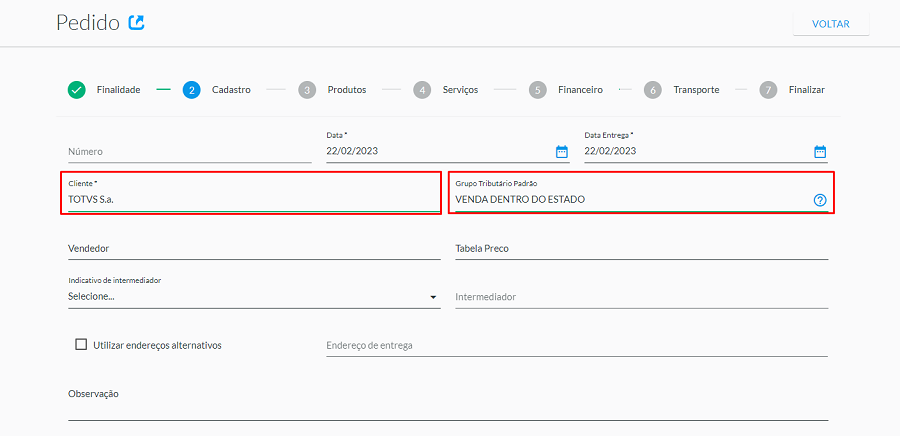Focus the Endereço de entrega field
Screen dimensions: 900x436
click(577, 345)
